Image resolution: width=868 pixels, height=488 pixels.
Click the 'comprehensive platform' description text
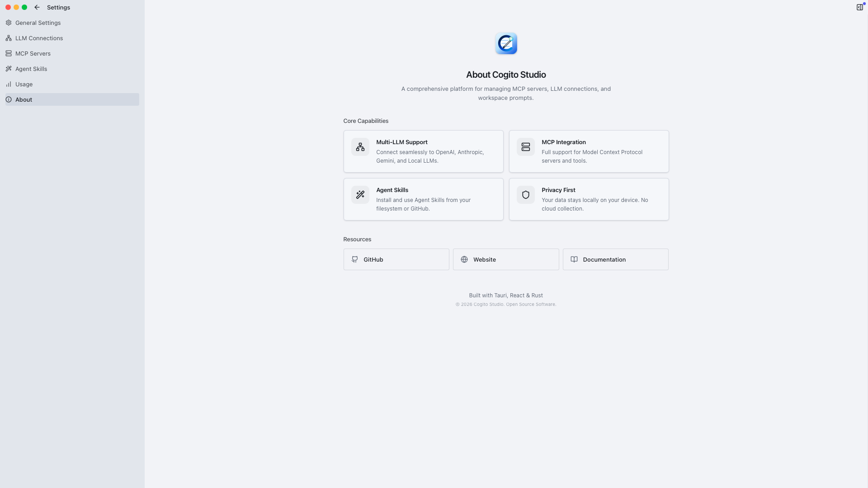pos(506,93)
